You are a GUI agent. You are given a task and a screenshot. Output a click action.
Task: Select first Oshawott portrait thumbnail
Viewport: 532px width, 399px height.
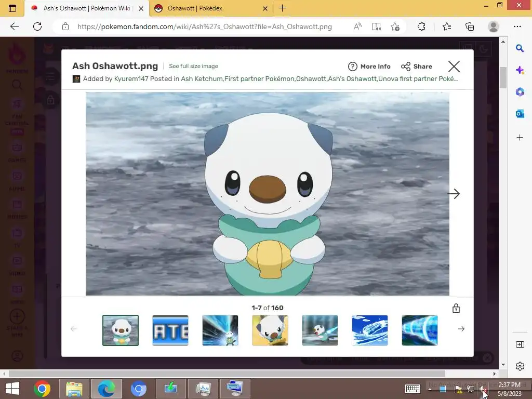point(121,330)
